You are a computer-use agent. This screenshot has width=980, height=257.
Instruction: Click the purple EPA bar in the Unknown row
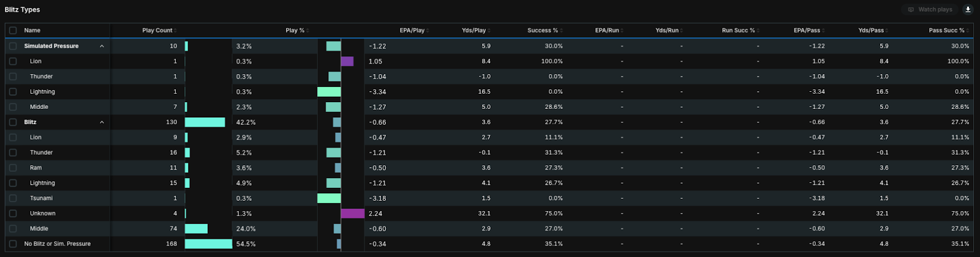point(353,214)
